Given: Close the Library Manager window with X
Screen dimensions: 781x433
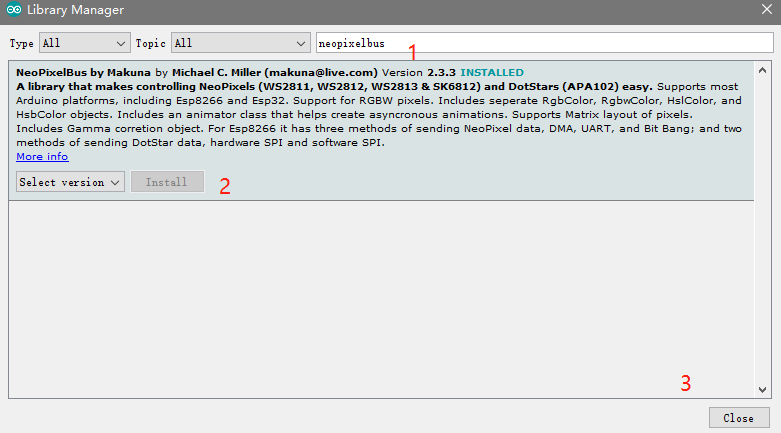Looking at the screenshot, I should 765,10.
